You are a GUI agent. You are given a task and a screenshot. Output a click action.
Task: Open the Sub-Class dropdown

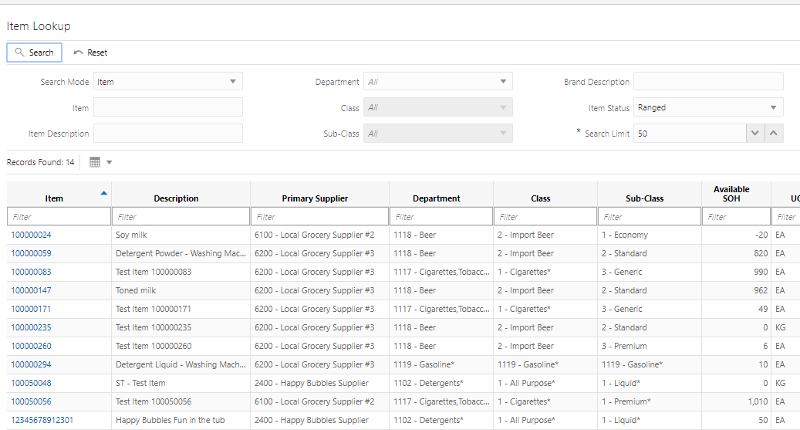[x=438, y=134]
